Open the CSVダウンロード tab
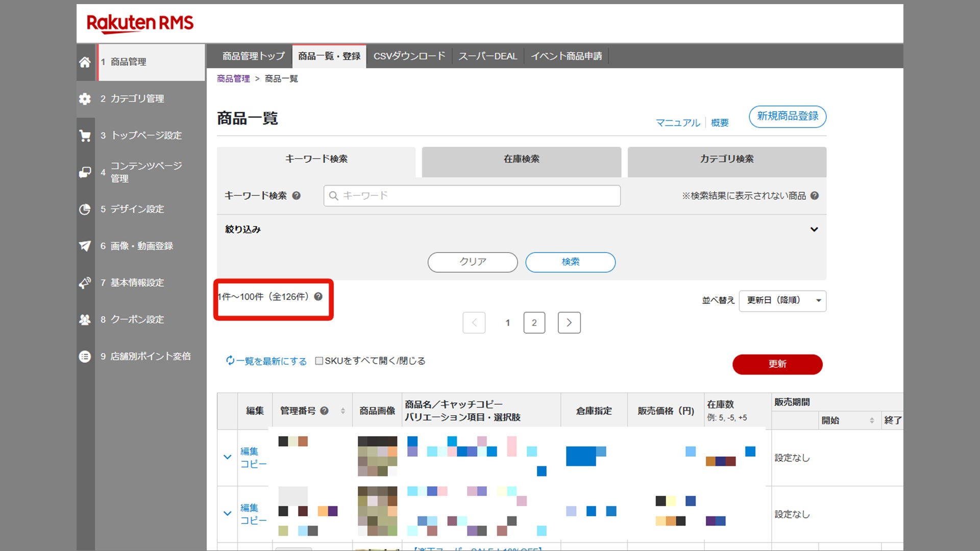The height and width of the screenshot is (551, 980). tap(409, 56)
